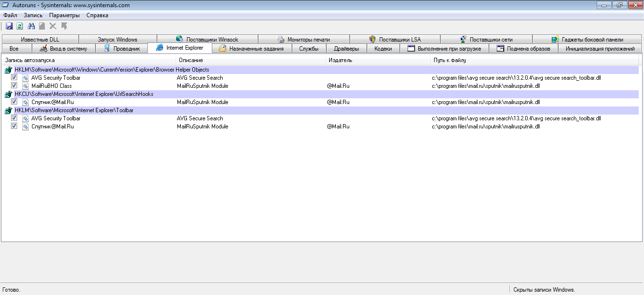
Task: Show the Драйверы tab
Action: pos(346,49)
